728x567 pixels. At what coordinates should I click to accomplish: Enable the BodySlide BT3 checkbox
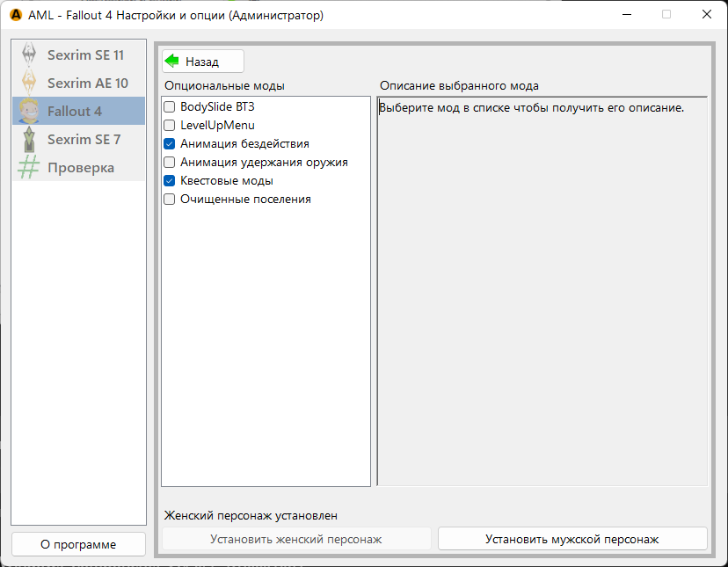(170, 106)
